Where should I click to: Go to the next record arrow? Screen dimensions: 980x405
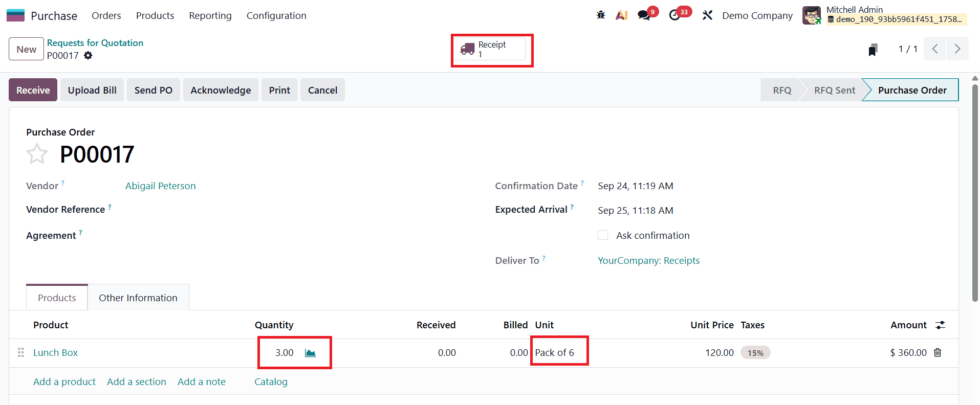click(x=957, y=49)
